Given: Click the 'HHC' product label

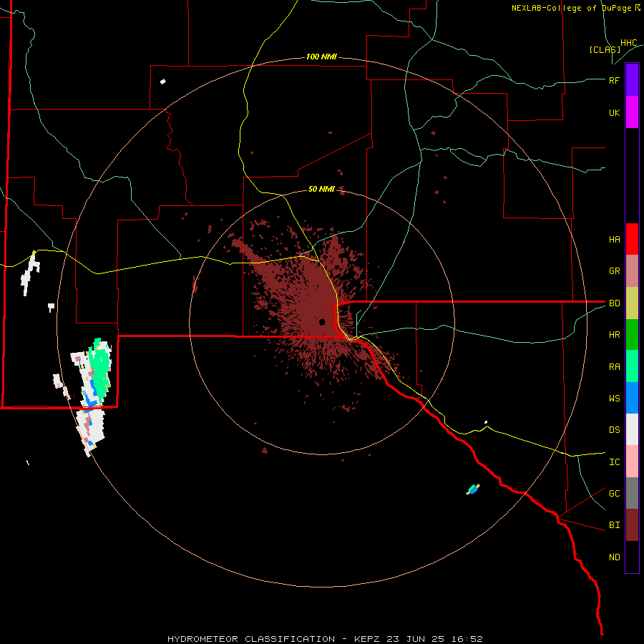Looking at the screenshot, I should tap(628, 43).
